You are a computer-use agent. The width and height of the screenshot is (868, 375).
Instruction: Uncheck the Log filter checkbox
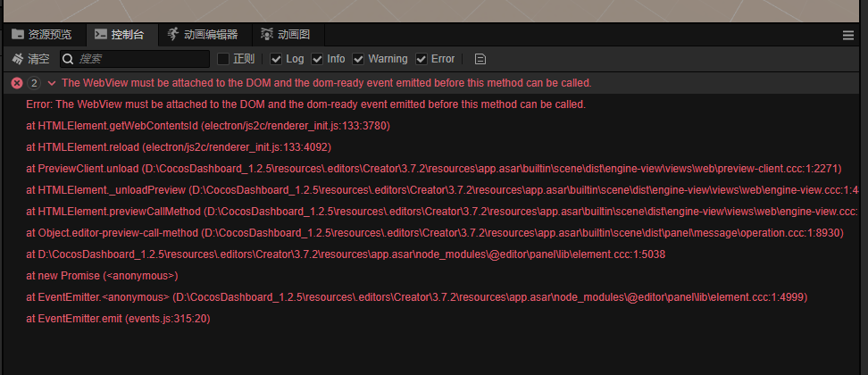point(276,59)
